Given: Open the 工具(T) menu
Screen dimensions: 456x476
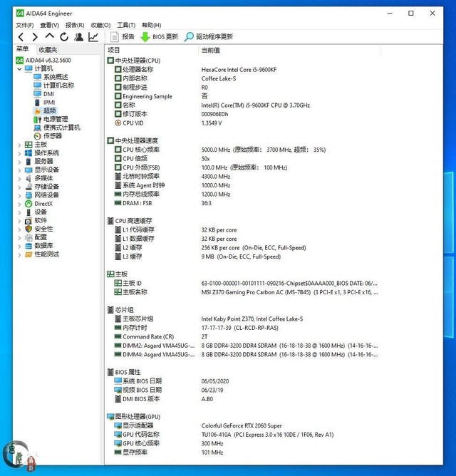Looking at the screenshot, I should [126, 25].
